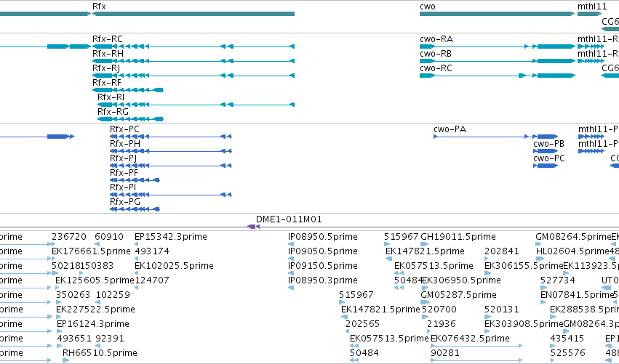Select the EK303908.5prime feature
The width and height of the screenshot is (619, 364).
tap(524, 324)
